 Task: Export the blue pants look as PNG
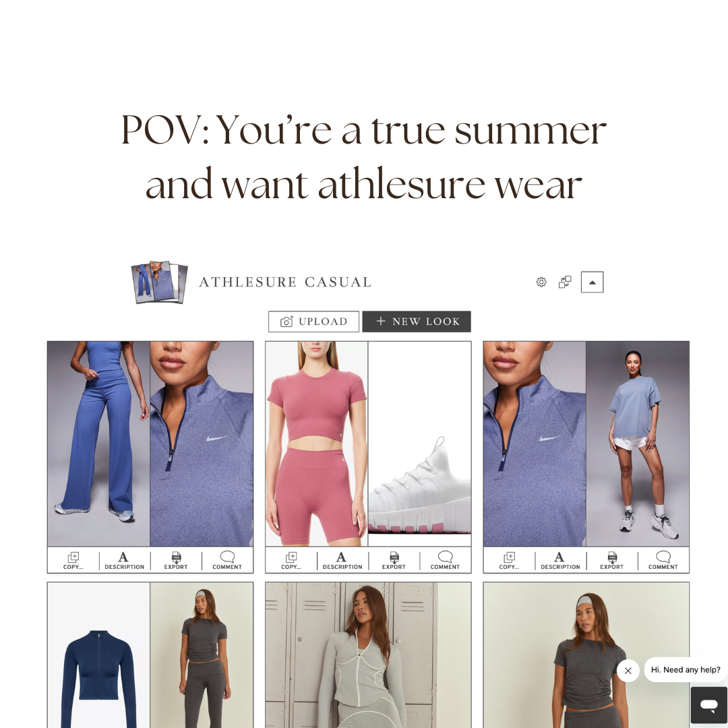click(176, 560)
